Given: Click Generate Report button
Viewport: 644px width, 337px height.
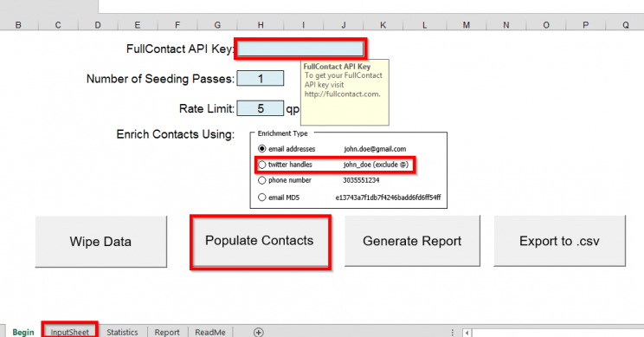Looking at the screenshot, I should (412, 241).
